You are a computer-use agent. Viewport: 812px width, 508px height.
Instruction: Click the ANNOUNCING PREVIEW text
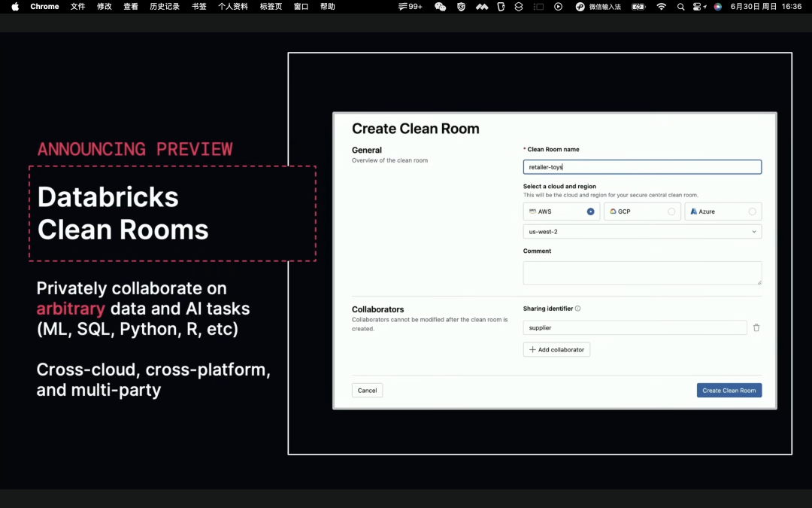click(135, 149)
